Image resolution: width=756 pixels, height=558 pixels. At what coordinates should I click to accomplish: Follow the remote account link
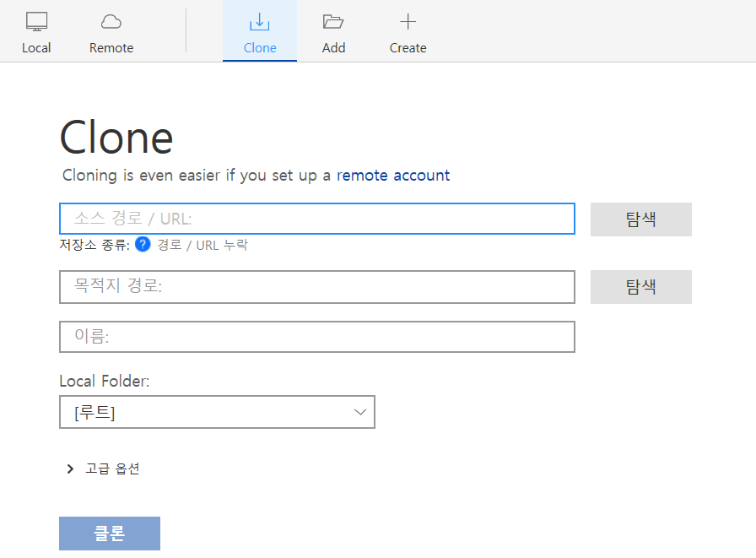(x=393, y=175)
